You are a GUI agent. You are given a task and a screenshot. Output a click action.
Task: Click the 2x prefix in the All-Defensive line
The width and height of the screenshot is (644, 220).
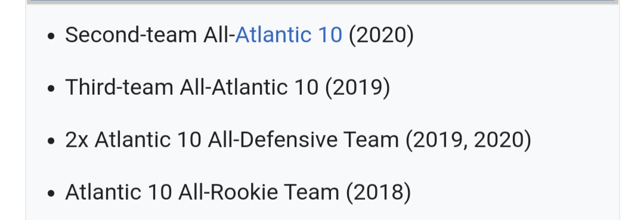[77, 140]
